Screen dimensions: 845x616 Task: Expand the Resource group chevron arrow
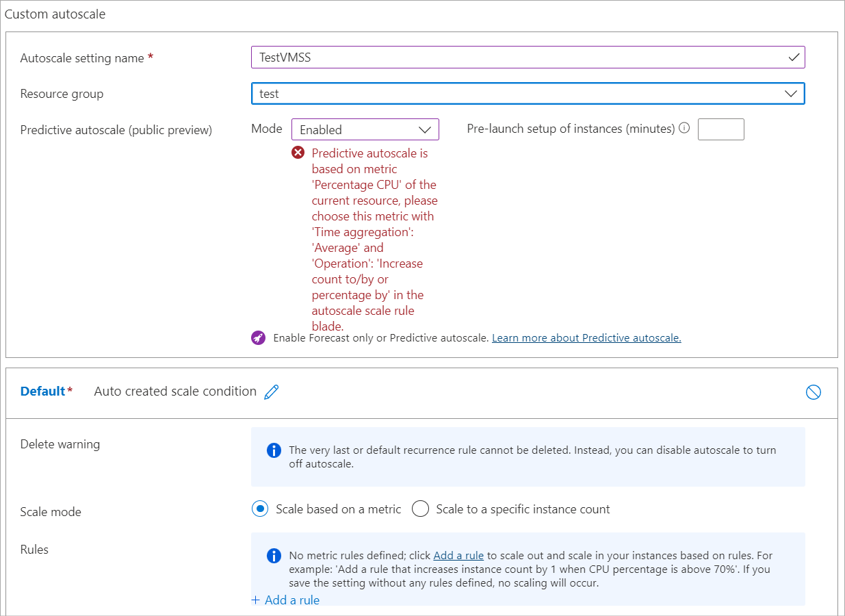(791, 94)
